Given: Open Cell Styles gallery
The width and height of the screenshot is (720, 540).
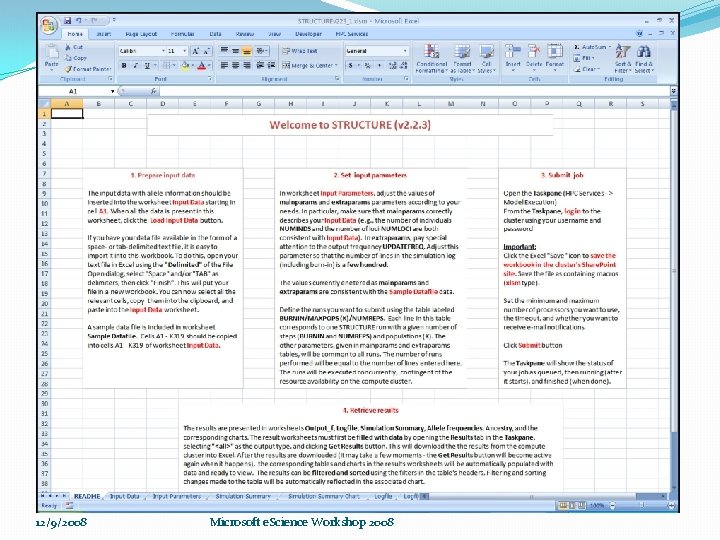Looking at the screenshot, I should (x=486, y=58).
